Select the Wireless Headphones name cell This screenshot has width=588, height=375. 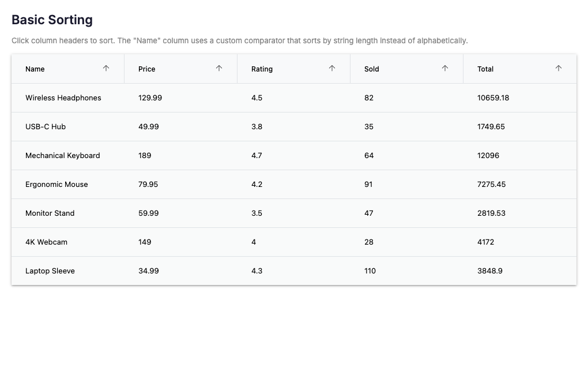click(x=63, y=98)
